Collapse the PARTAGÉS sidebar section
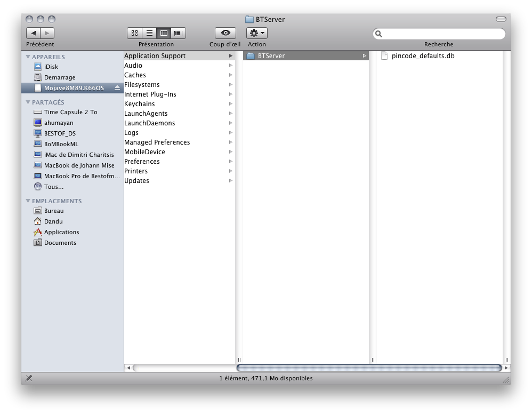 click(x=28, y=102)
